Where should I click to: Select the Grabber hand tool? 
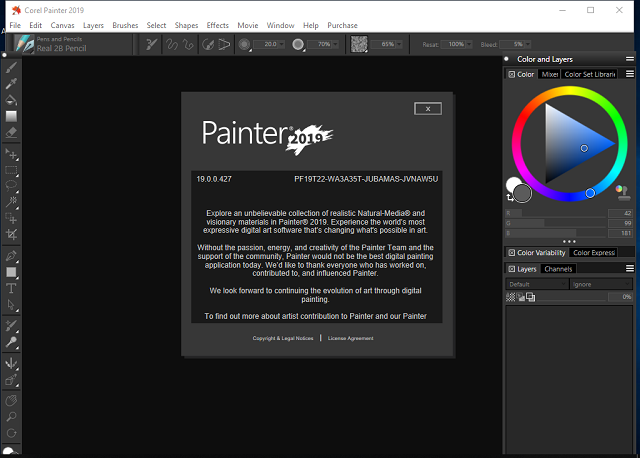[11, 401]
